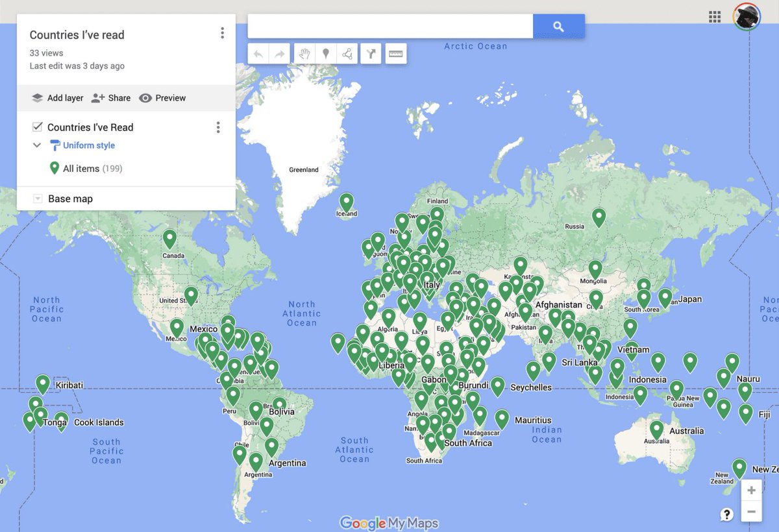
Task: Click the green marker on Kiribati
Action: [x=43, y=385]
